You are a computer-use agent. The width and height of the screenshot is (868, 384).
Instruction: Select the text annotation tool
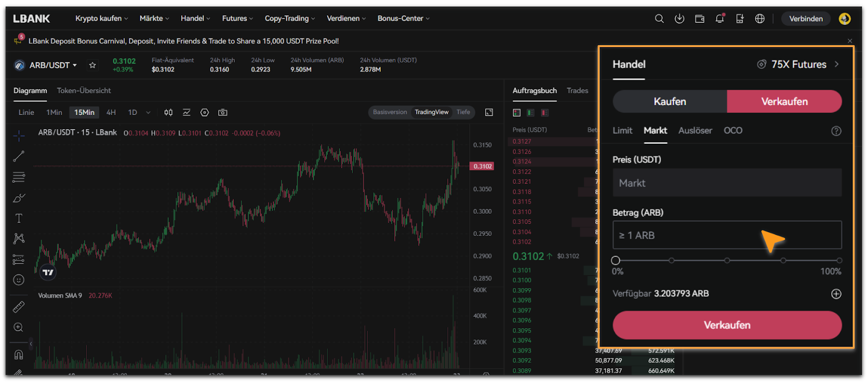pos(19,218)
